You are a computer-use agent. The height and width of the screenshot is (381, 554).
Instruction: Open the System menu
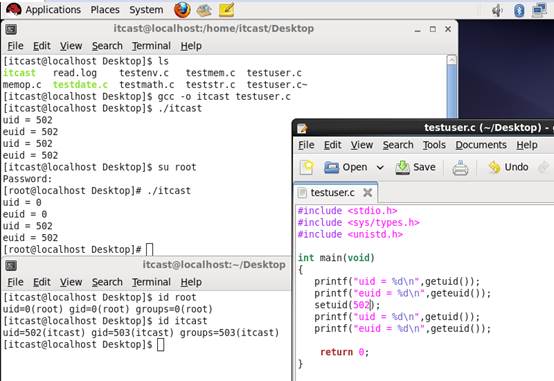[x=146, y=10]
